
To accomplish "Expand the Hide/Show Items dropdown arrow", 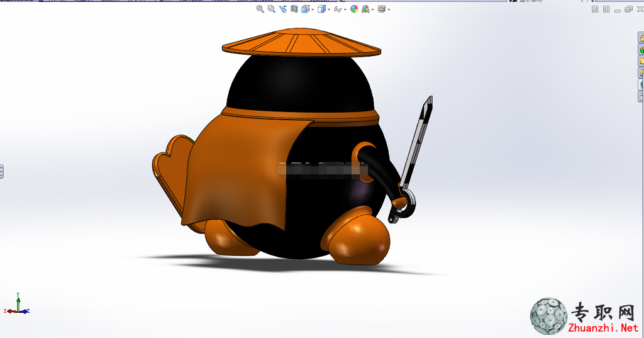I will (345, 9).
